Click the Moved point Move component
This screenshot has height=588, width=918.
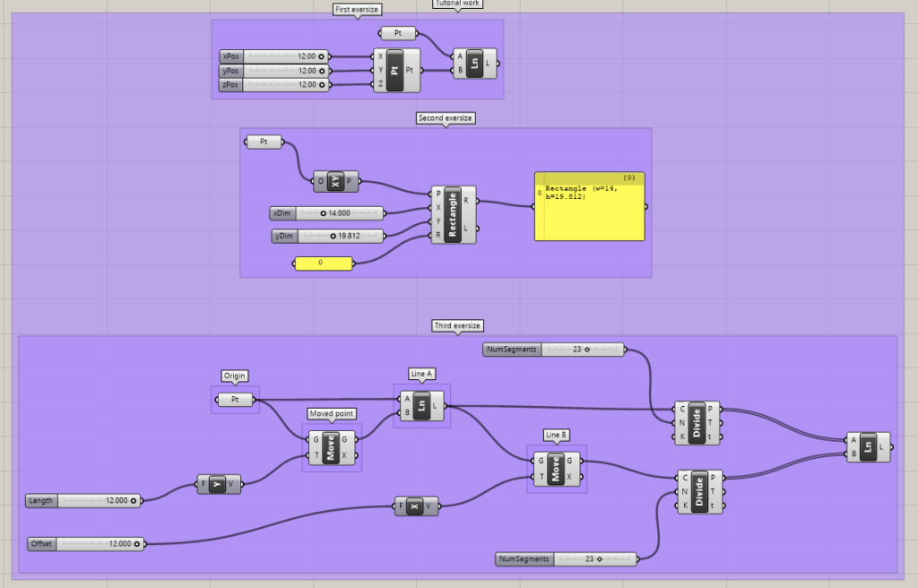coord(332,447)
